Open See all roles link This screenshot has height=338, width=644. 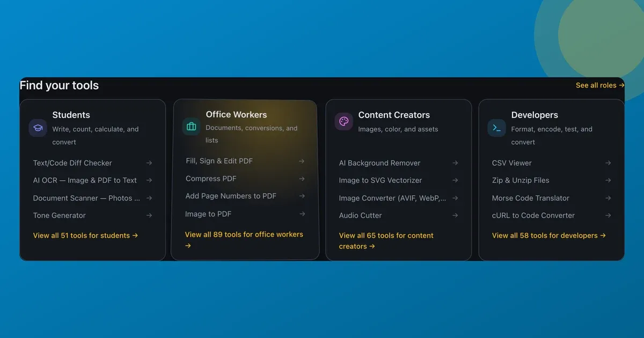click(600, 85)
